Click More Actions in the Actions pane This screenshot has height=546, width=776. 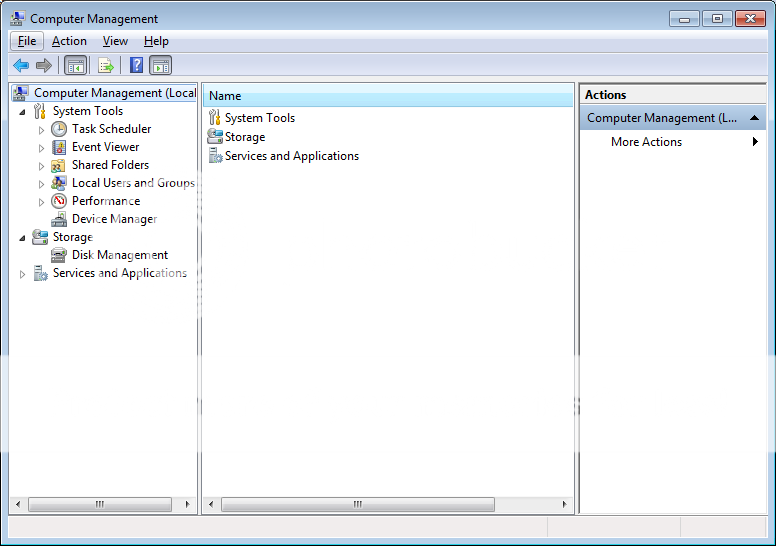click(646, 142)
